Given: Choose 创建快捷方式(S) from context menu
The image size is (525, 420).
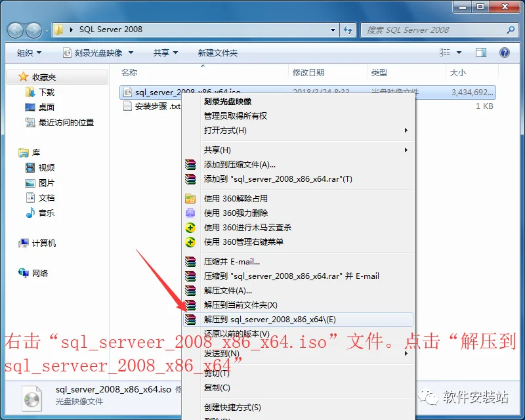Looking at the screenshot, I should click(299, 408).
